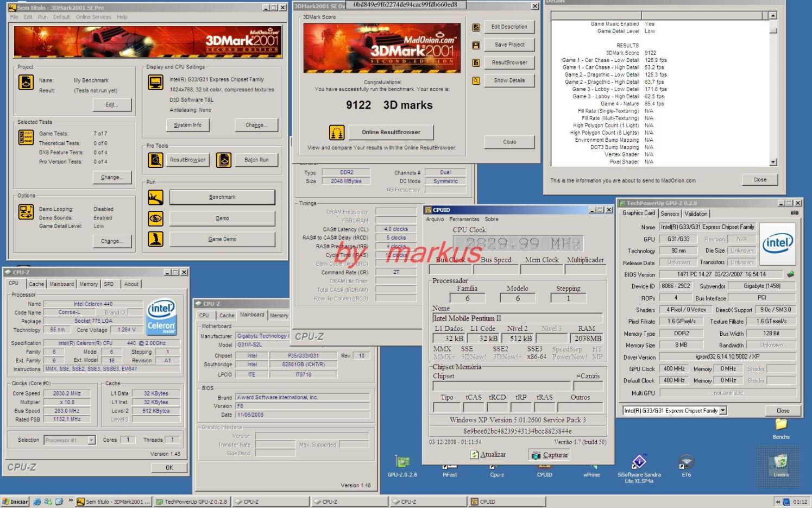
Task: Click the Details list scrollbar up arrow
Action: pos(773,16)
